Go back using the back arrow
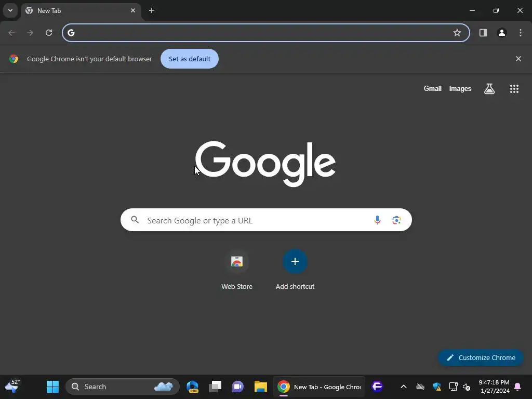The height and width of the screenshot is (399, 532). pyautogui.click(x=11, y=33)
